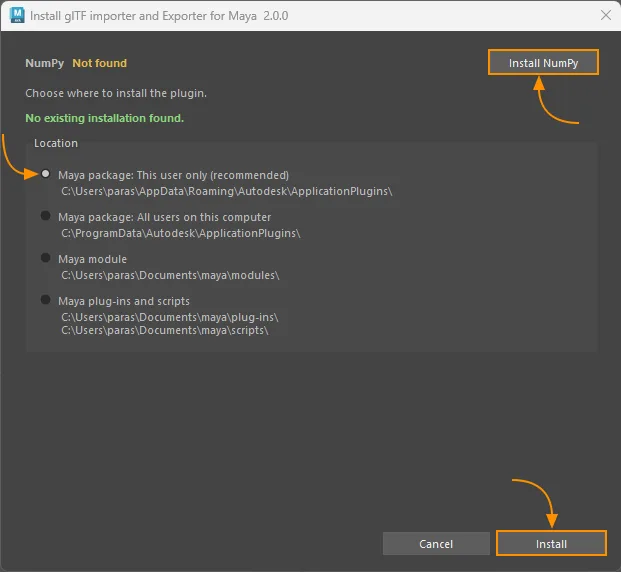This screenshot has width=621, height=572.
Task: Pick Maya plug-ins and scripts radio option
Action: pyautogui.click(x=46, y=300)
